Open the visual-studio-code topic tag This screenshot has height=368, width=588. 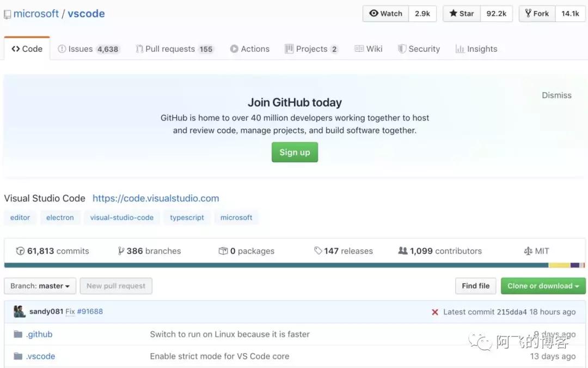pyautogui.click(x=122, y=218)
